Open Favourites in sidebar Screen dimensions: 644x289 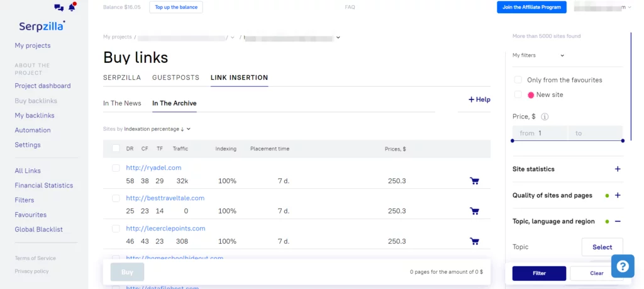coord(31,215)
